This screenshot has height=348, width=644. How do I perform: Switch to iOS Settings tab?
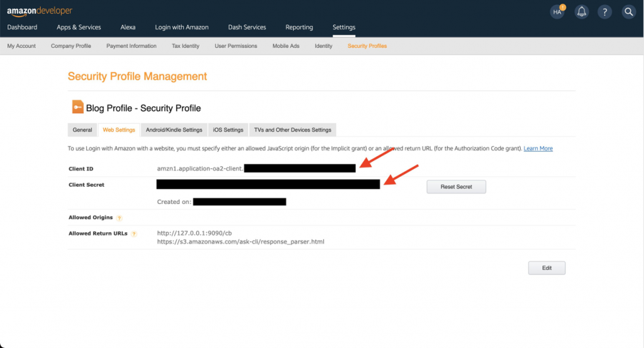click(228, 130)
